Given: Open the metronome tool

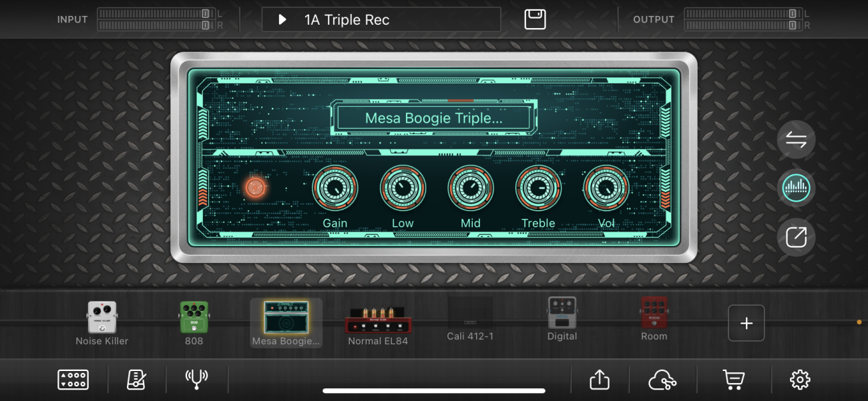Looking at the screenshot, I should point(136,379).
